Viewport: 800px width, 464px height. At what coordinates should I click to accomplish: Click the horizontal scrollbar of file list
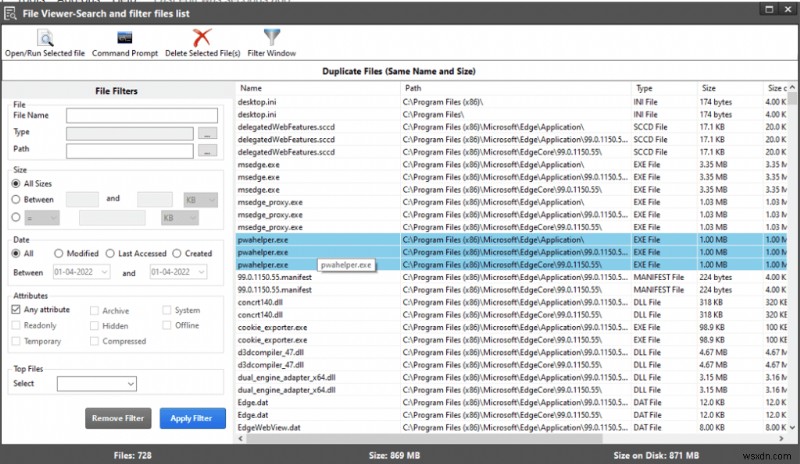click(424, 438)
